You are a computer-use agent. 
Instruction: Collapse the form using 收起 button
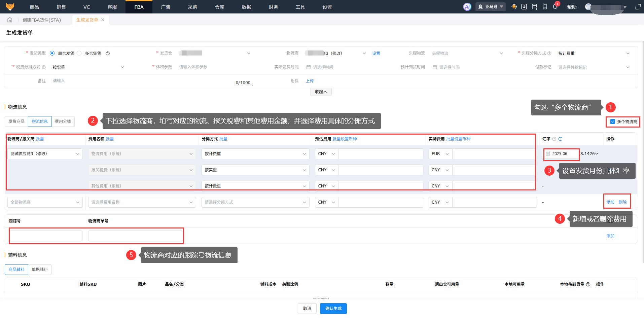click(321, 92)
